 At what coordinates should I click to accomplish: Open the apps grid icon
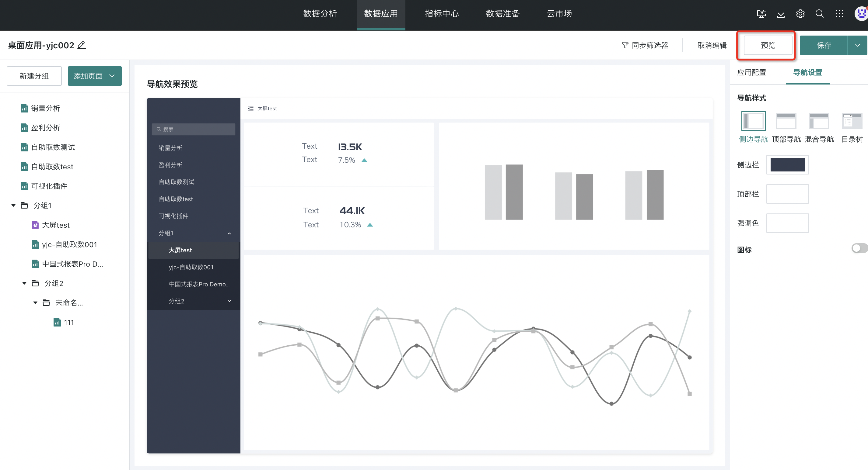(x=839, y=14)
